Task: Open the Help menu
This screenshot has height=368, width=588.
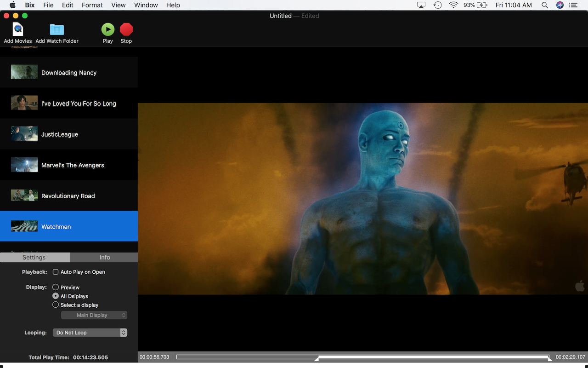Action: tap(173, 5)
